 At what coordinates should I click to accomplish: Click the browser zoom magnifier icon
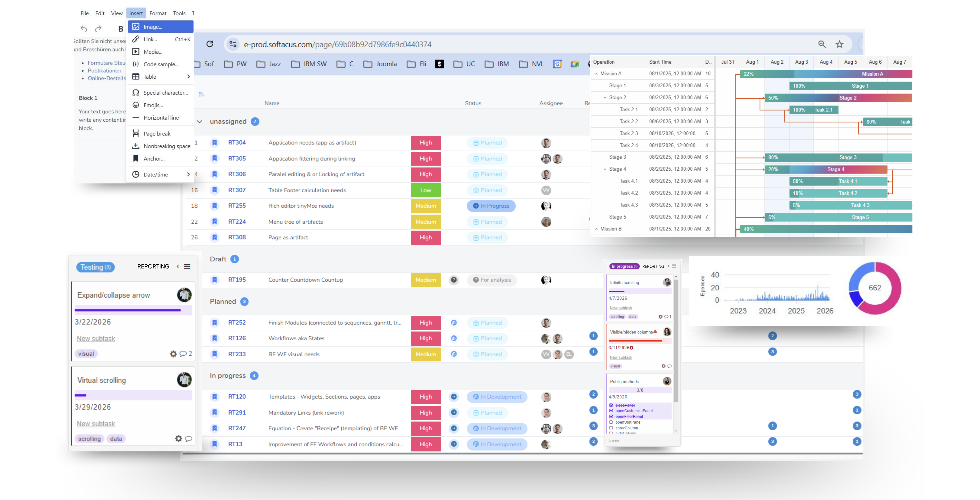[822, 44]
